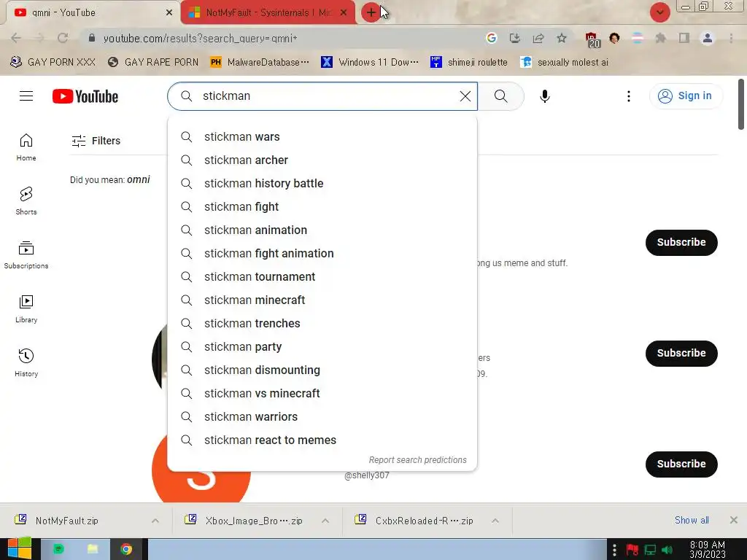
Task: Open the YouTube hamburger guide menu
Action: coord(26,96)
